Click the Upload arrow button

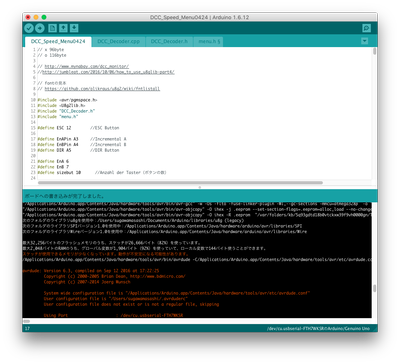[40, 28]
